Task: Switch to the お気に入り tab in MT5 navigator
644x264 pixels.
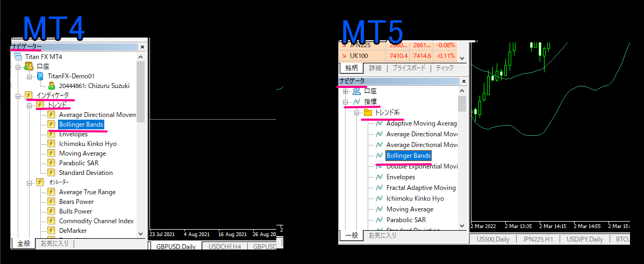Action: click(x=382, y=236)
